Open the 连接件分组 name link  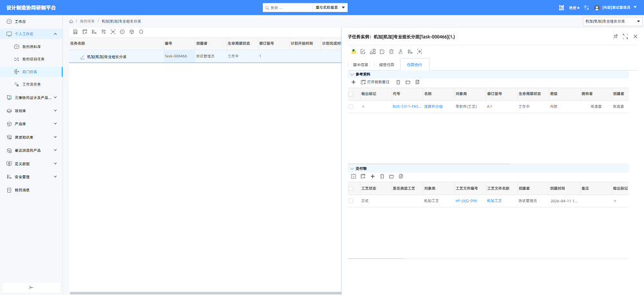433,106
